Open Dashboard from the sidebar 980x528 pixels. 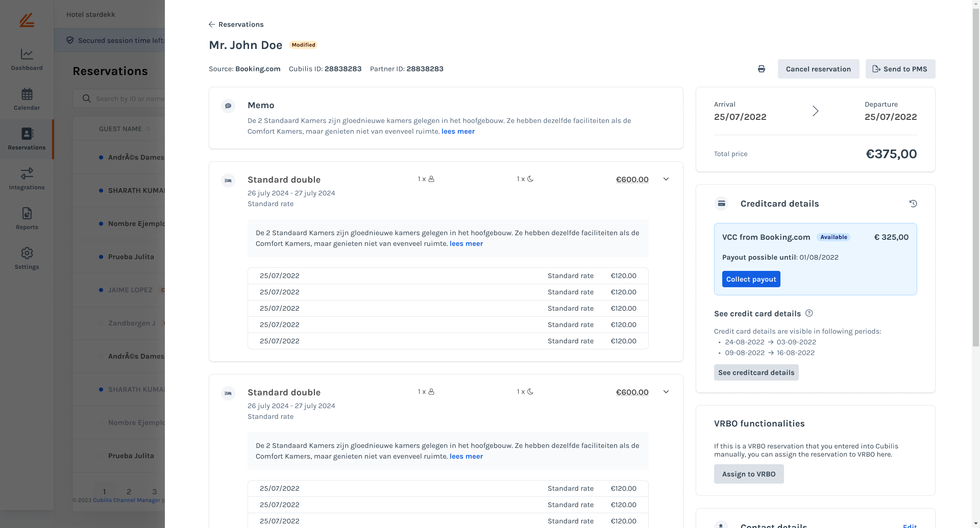pyautogui.click(x=27, y=59)
